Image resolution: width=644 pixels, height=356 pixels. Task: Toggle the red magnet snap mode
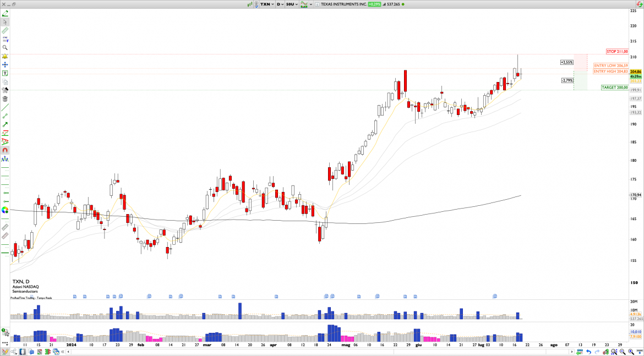tap(5, 150)
